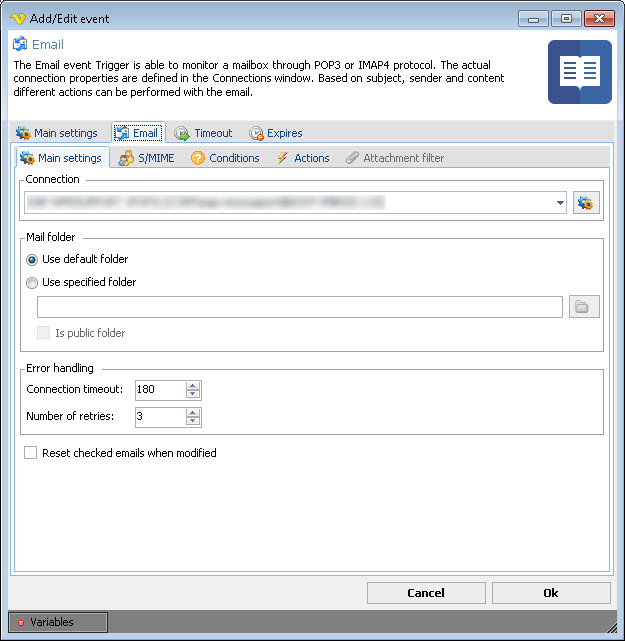
Task: Select the Use specified folder option
Action: coord(33,282)
